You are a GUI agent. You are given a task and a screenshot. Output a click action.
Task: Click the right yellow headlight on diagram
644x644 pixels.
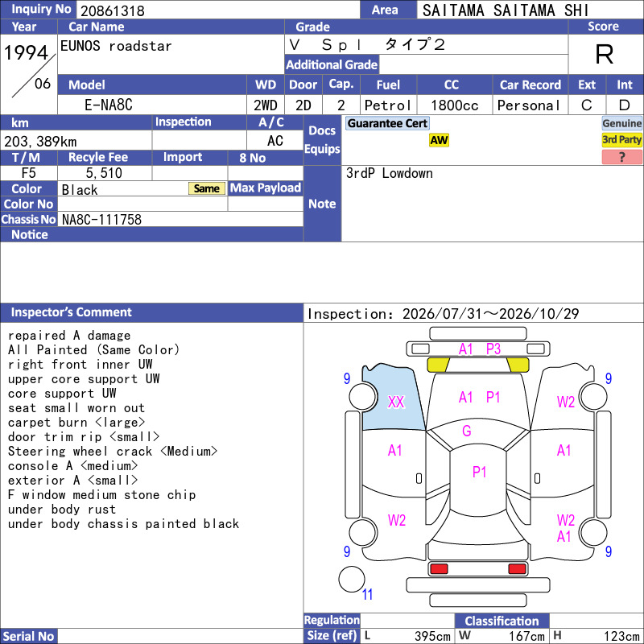(518, 365)
